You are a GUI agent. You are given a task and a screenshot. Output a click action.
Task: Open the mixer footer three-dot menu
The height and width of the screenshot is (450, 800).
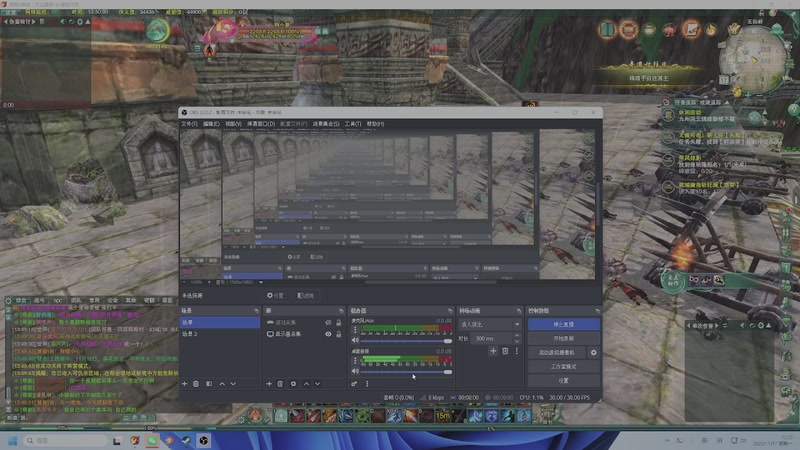[x=367, y=384]
